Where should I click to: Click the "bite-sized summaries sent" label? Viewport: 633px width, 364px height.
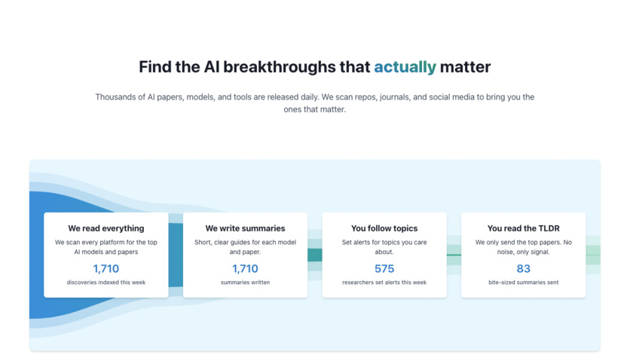click(x=523, y=283)
